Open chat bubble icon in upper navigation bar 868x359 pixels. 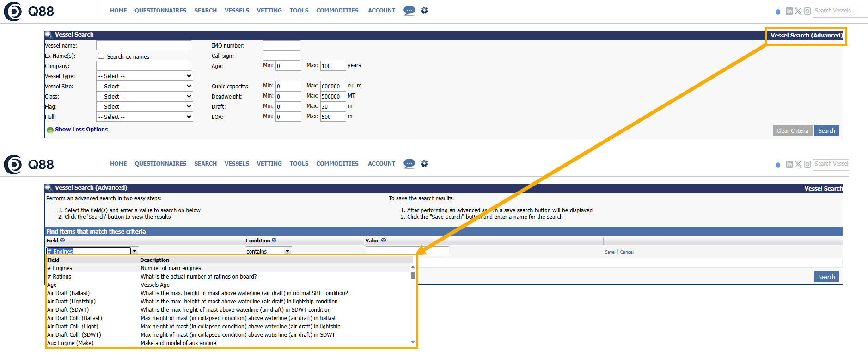tap(409, 10)
